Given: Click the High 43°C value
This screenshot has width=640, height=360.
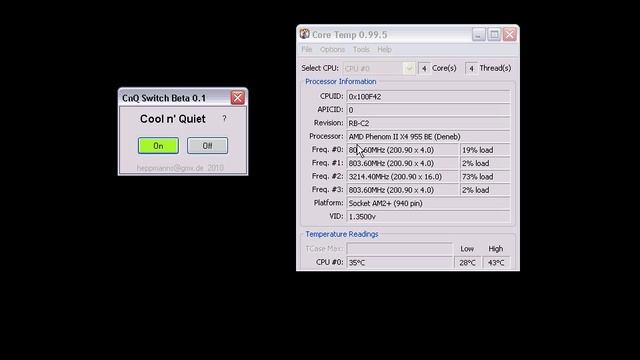Looking at the screenshot, I should [496, 262].
